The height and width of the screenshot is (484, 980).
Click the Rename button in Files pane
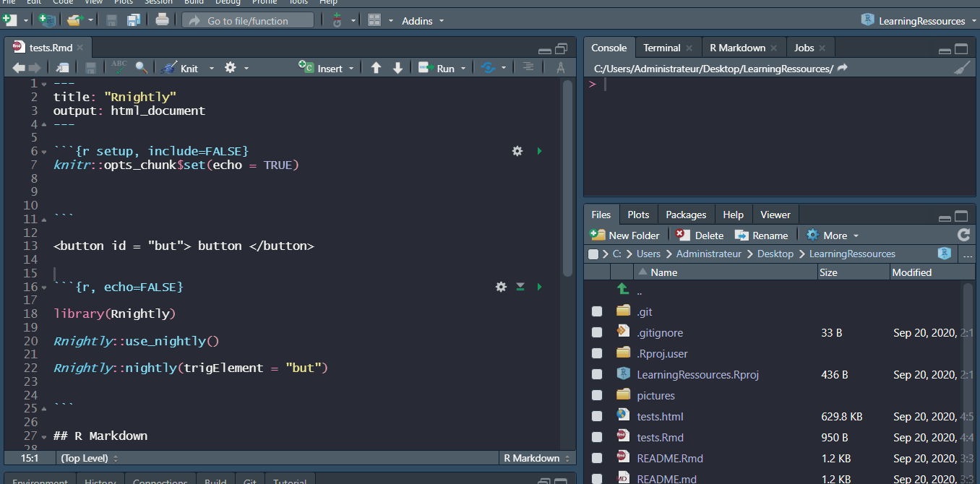(761, 235)
